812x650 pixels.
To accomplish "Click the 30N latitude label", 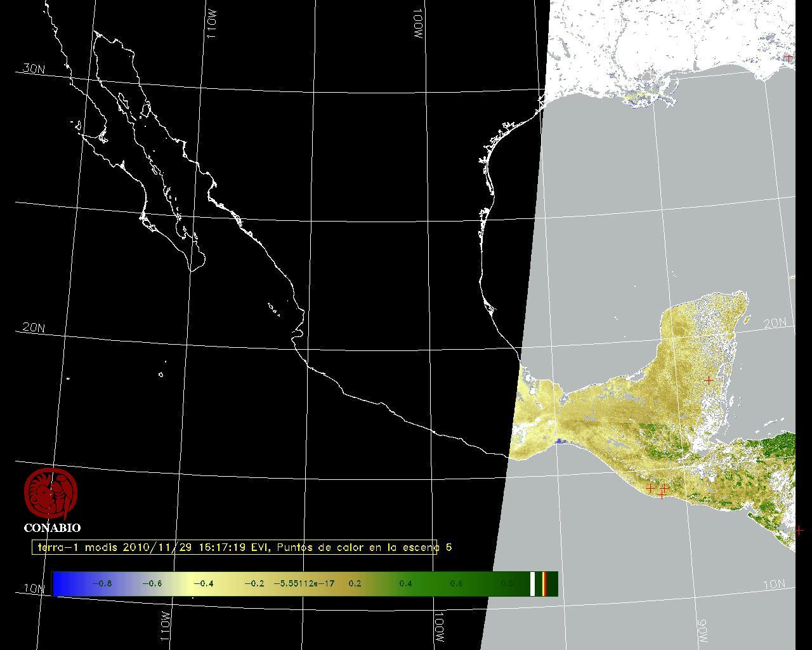I will point(34,69).
